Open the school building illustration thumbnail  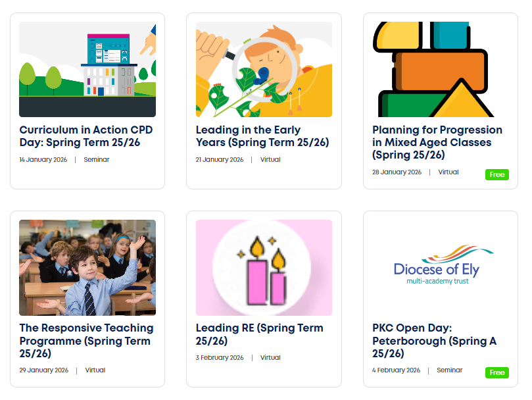click(x=87, y=69)
